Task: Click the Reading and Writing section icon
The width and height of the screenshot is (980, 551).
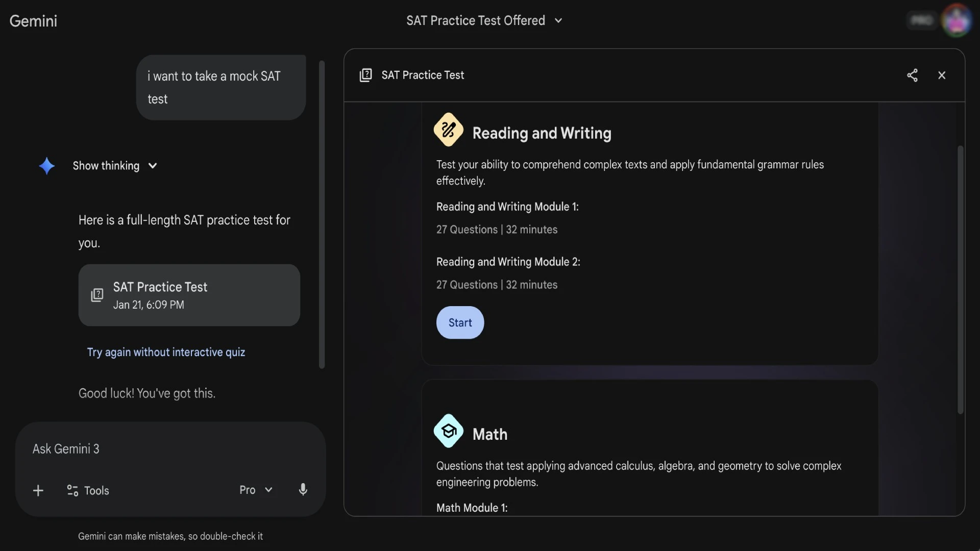Action: (x=448, y=130)
